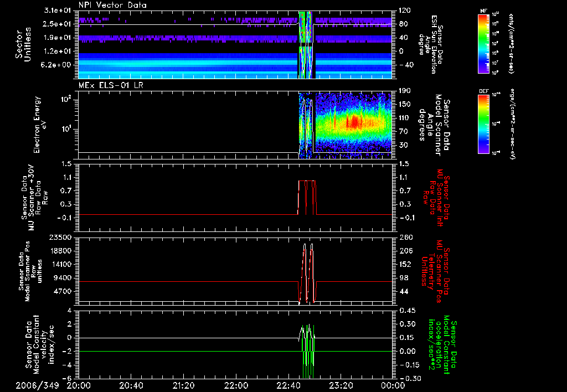Screen dimensions: 567x392
Task: Click the 23500 scanner position tick label
Action: [61, 237]
